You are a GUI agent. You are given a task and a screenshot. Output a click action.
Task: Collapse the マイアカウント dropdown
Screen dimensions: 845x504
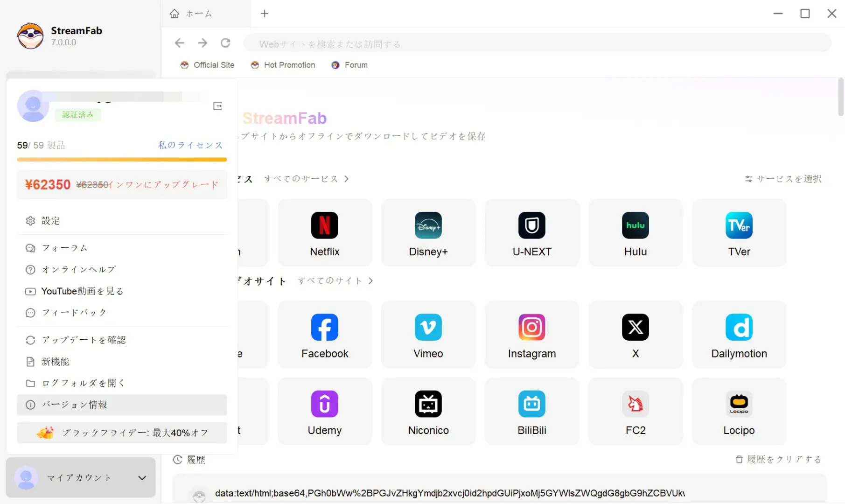pos(81,477)
